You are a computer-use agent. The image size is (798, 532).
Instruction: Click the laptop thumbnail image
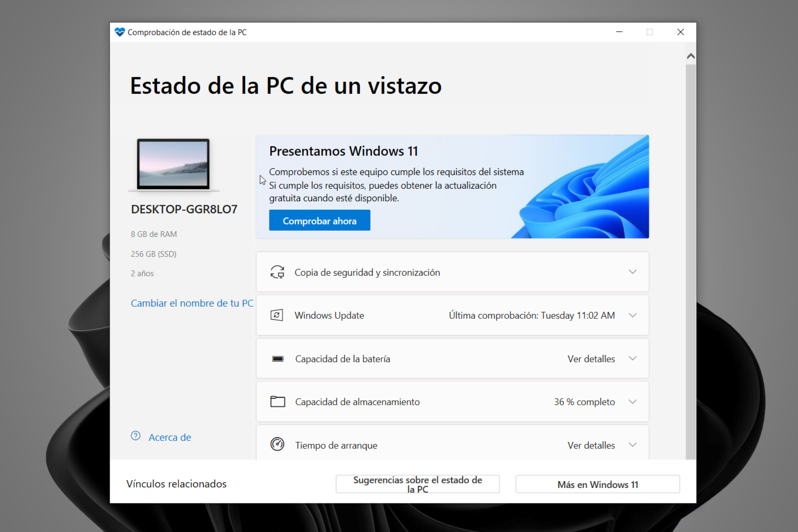click(173, 165)
